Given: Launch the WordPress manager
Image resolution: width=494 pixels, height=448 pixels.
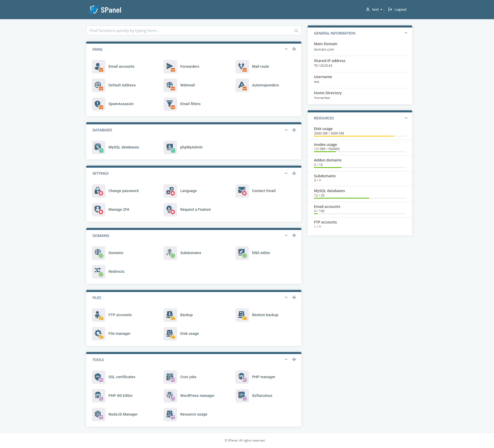Looking at the screenshot, I should 197,396.
